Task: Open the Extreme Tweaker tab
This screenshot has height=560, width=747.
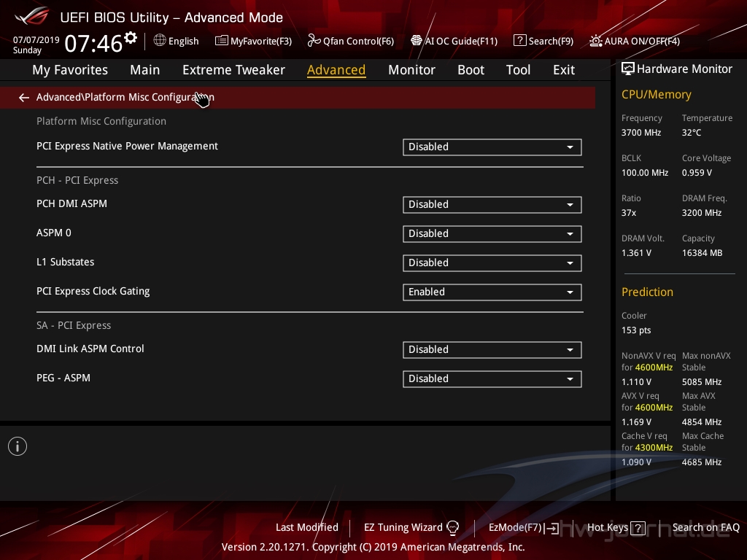Action: [233, 70]
